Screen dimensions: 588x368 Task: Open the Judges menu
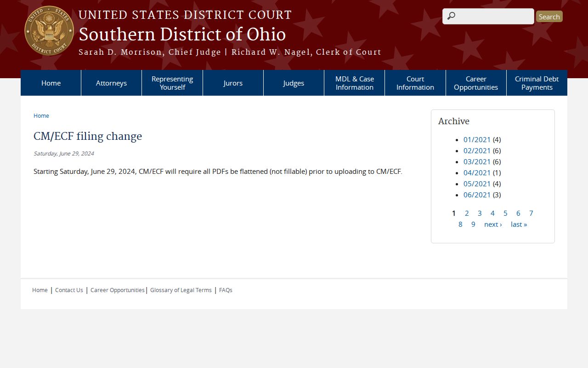[x=294, y=83]
